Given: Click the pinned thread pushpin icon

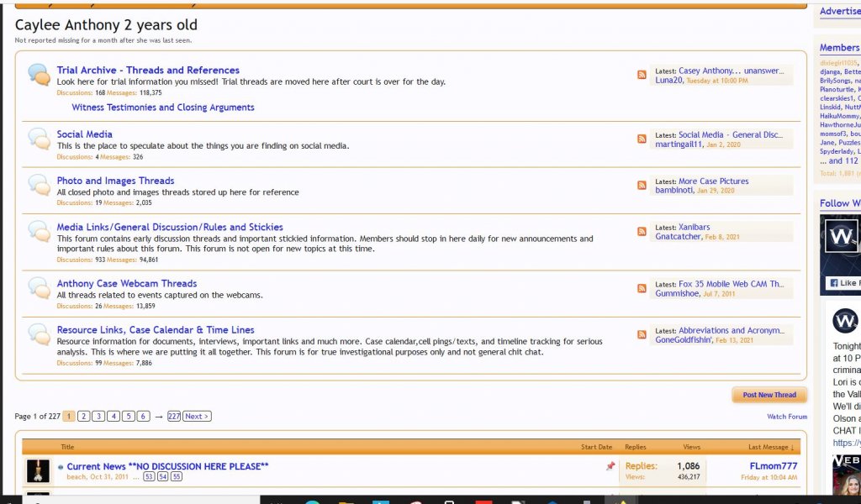Looking at the screenshot, I should pyautogui.click(x=610, y=466).
